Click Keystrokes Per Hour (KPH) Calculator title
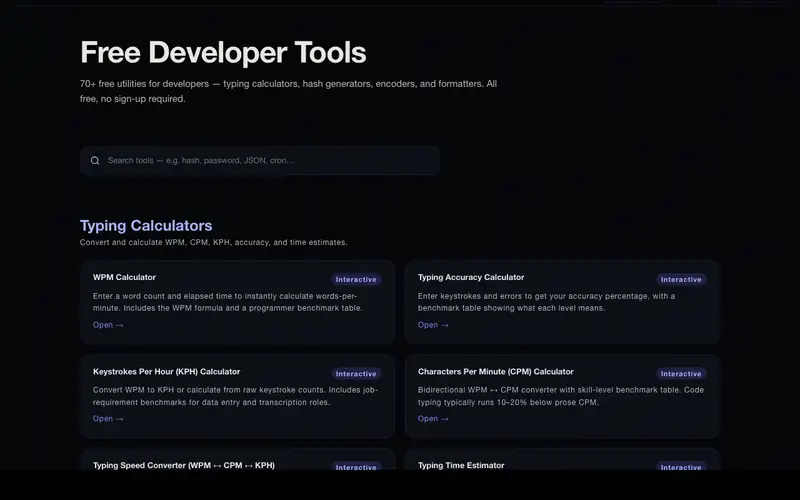 point(166,372)
